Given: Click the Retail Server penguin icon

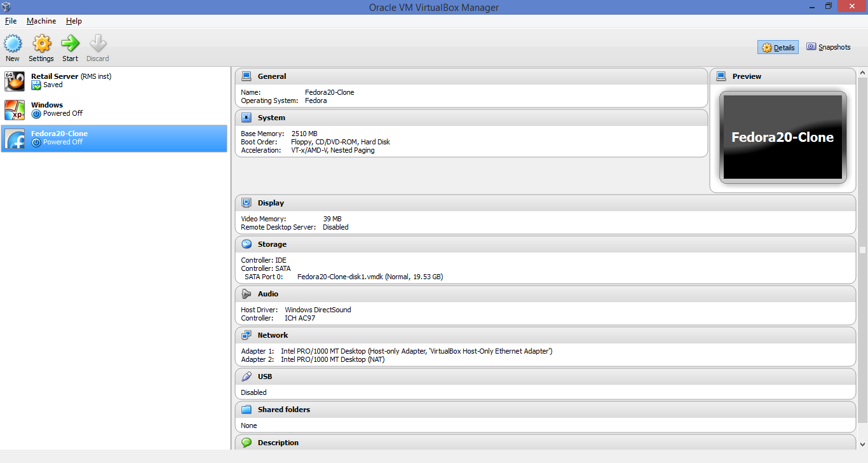Looking at the screenshot, I should (15, 81).
